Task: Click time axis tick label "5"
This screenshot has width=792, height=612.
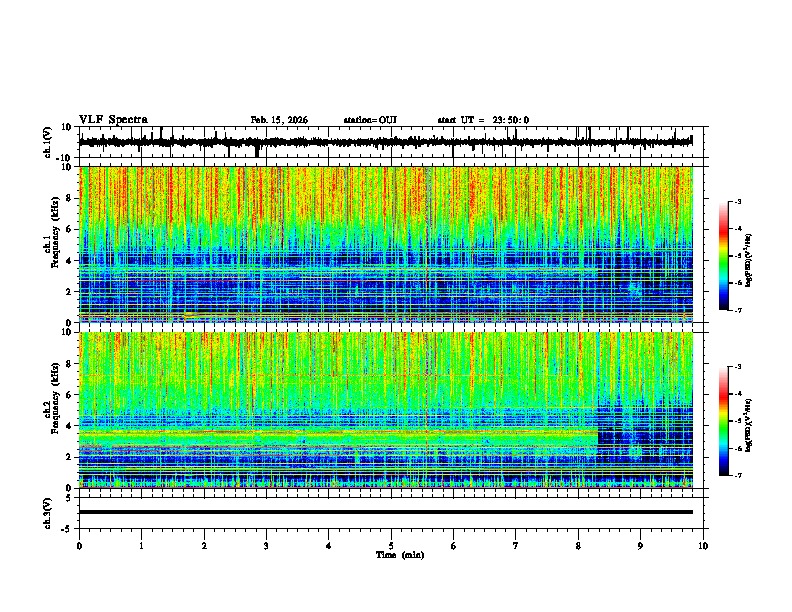Action: [391, 546]
